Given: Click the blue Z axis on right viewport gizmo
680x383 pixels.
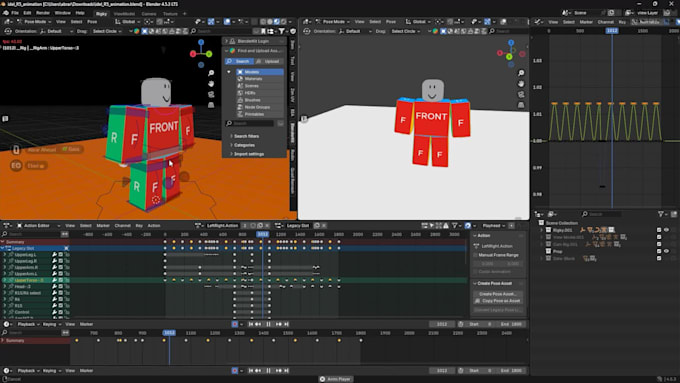Looking at the screenshot, I should coord(511,43).
